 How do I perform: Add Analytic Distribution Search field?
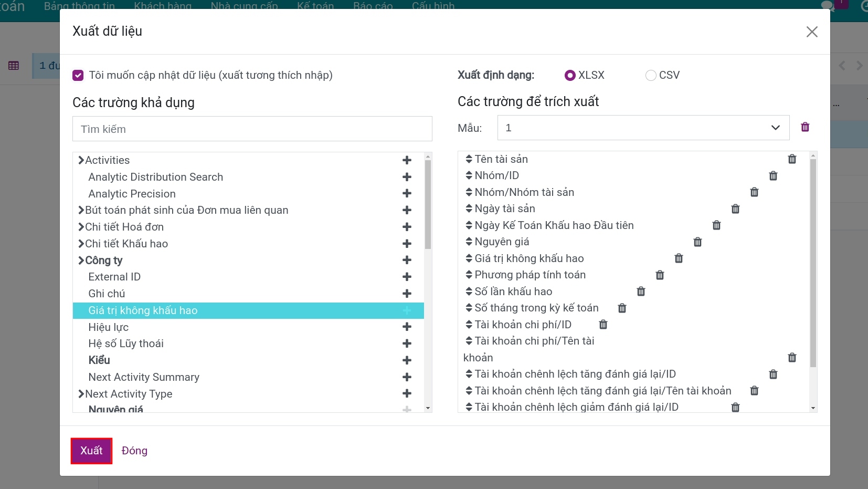click(407, 177)
